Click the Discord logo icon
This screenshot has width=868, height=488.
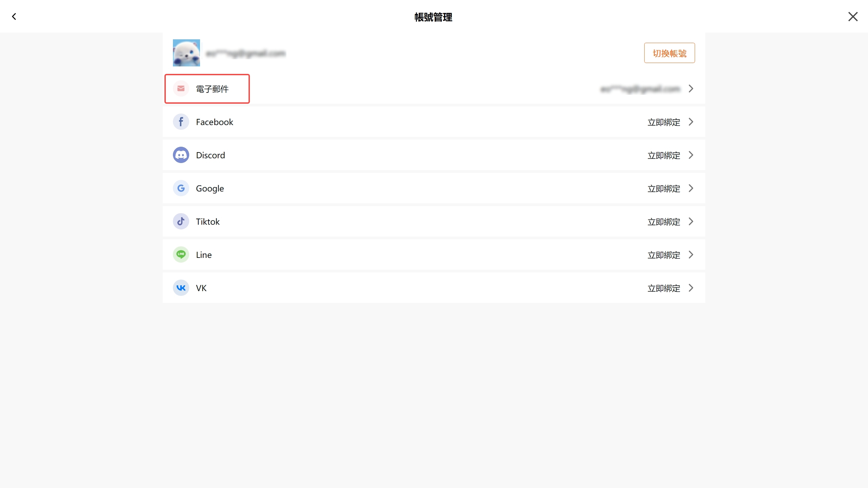coord(181,155)
